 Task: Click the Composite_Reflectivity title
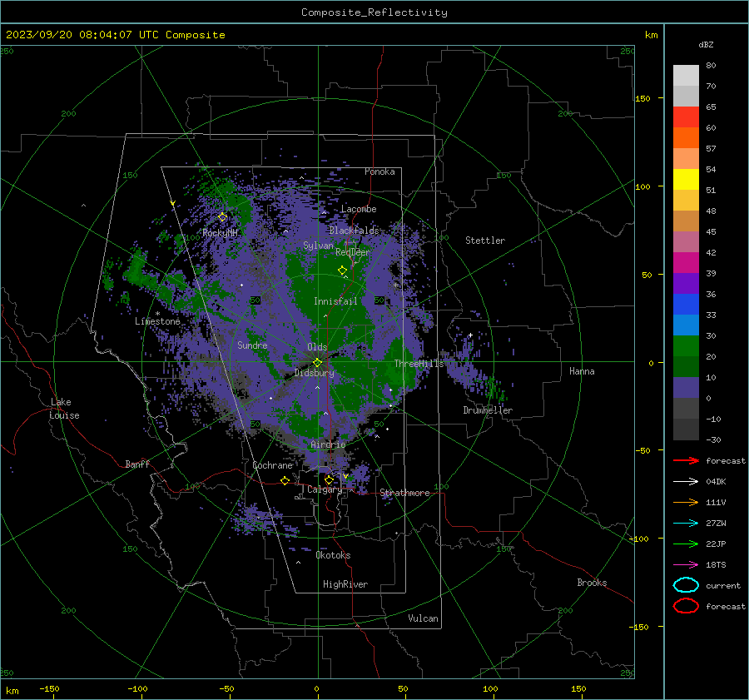[374, 12]
